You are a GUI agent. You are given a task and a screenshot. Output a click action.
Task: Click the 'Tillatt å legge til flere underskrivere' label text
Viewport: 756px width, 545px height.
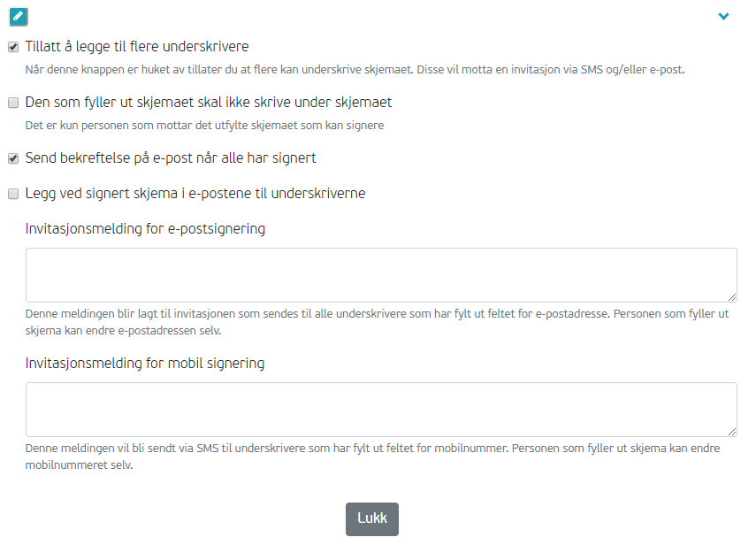click(137, 47)
